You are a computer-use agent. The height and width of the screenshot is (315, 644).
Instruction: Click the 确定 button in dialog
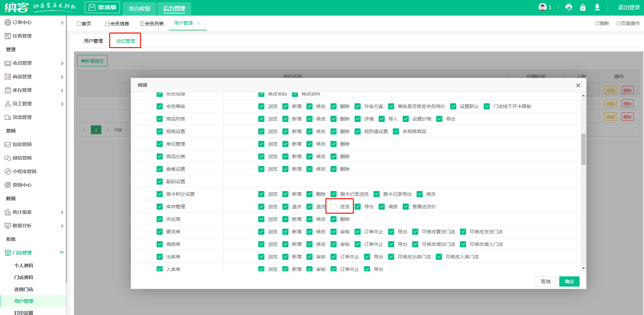point(569,281)
